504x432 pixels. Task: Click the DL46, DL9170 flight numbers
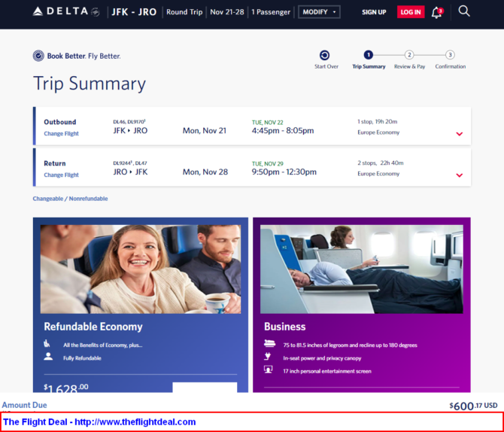[129, 122]
